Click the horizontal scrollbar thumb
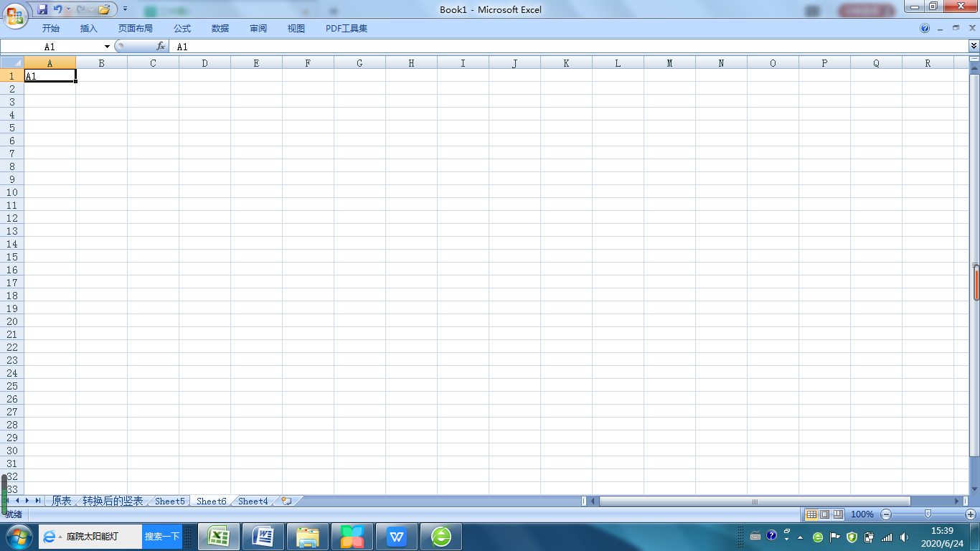This screenshot has height=551, width=980. [x=755, y=501]
